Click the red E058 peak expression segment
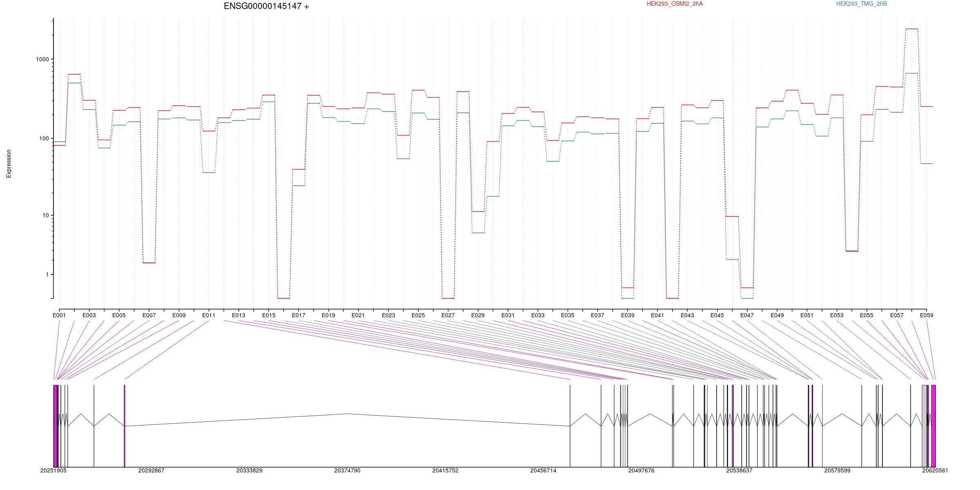 912,29
